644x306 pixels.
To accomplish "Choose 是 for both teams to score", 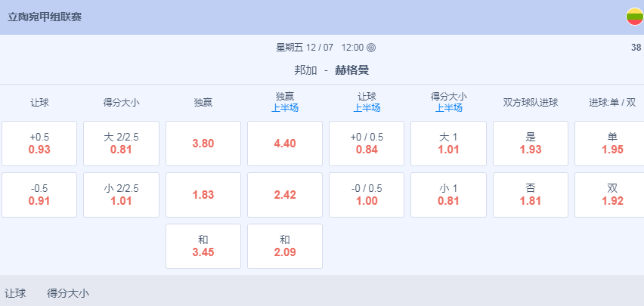I will pyautogui.click(x=531, y=144).
